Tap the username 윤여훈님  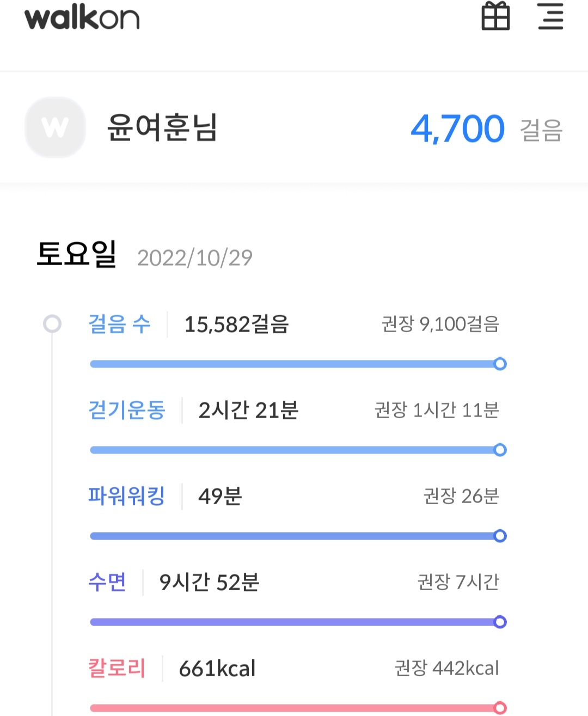162,128
